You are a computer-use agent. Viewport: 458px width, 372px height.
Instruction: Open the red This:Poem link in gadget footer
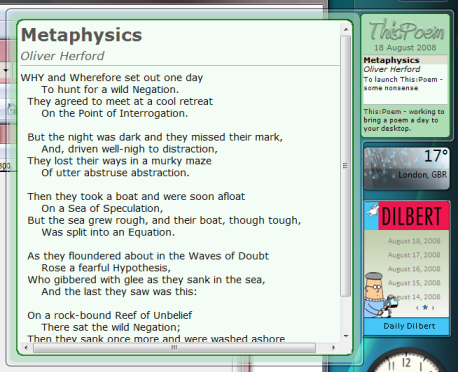(x=382, y=112)
